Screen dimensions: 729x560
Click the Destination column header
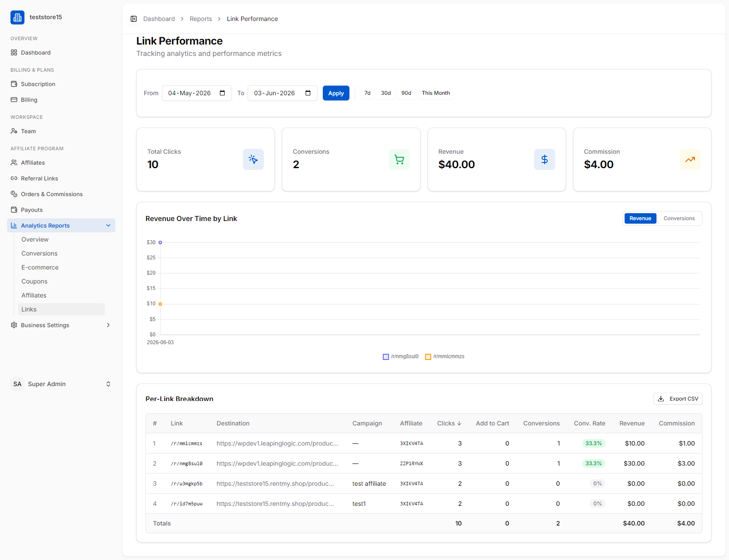(233, 423)
